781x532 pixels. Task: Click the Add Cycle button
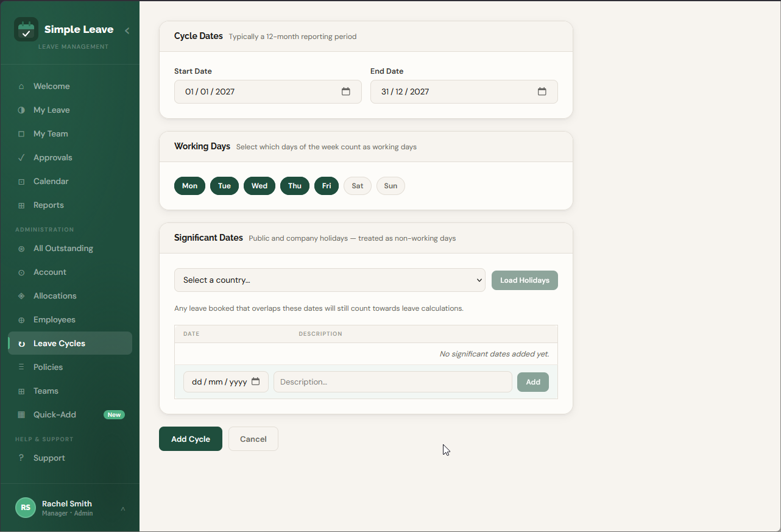(191, 439)
